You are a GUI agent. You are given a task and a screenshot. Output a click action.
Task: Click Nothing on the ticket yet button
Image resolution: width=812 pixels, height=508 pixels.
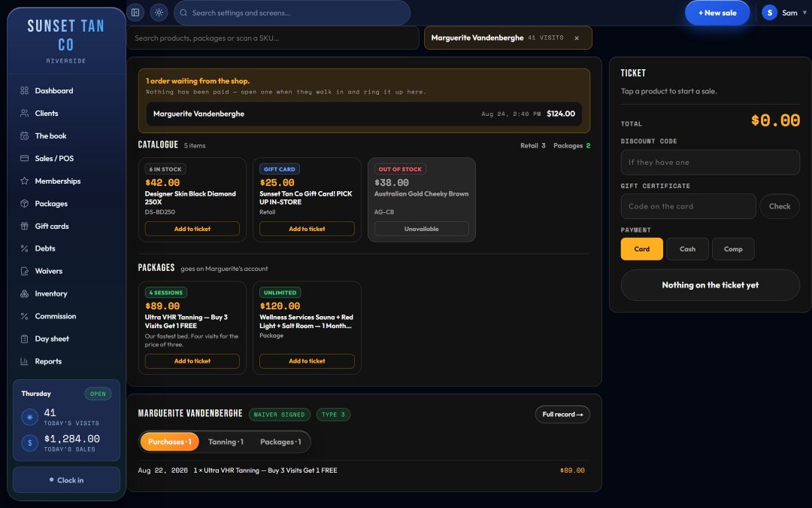(710, 285)
